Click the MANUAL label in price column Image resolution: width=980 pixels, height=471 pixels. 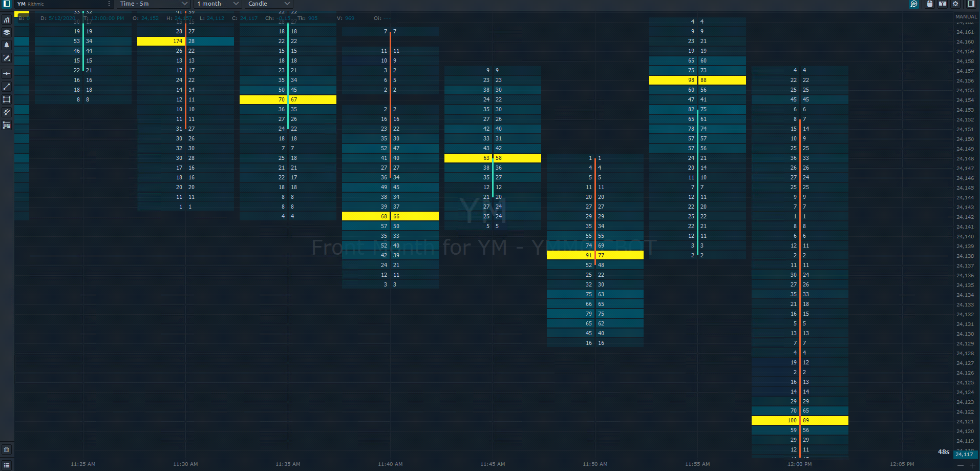click(x=966, y=16)
